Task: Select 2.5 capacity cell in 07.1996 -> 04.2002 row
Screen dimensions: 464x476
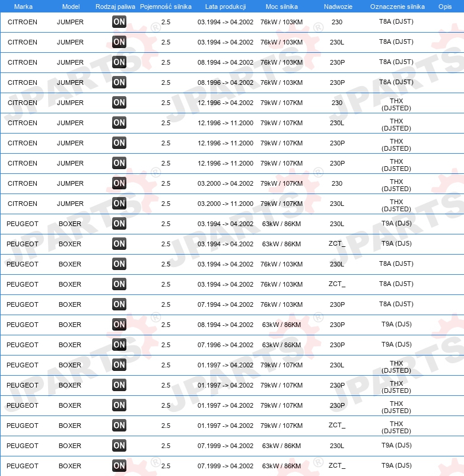Action: click(x=166, y=345)
